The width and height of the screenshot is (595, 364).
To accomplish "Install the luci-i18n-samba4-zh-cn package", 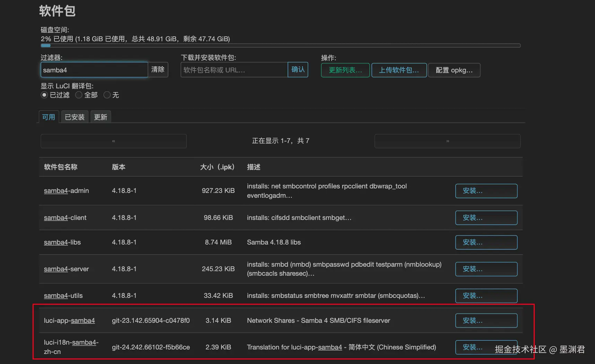I will tap(486, 347).
